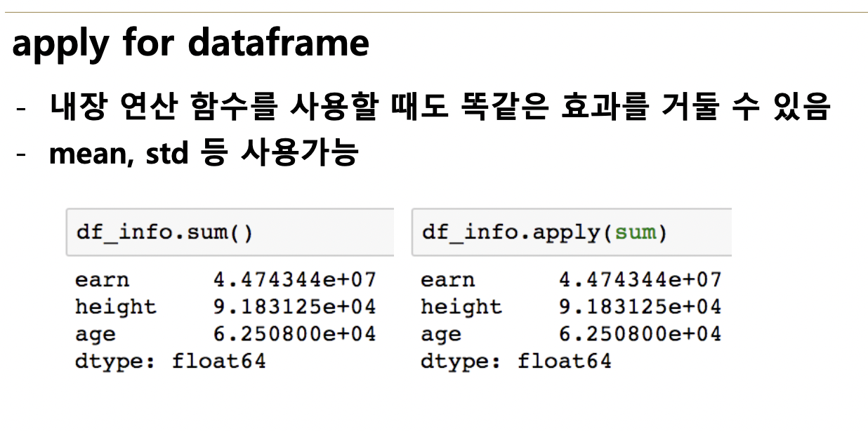
Task: Click 'height' in the df_info.apply(sum) output
Action: pos(461,307)
